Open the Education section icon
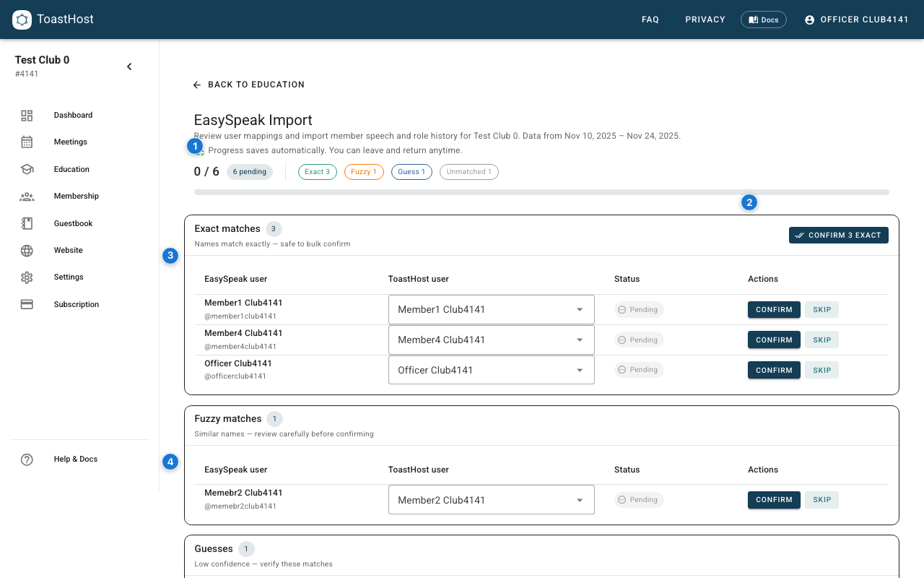The height and width of the screenshot is (578, 924). (x=27, y=168)
